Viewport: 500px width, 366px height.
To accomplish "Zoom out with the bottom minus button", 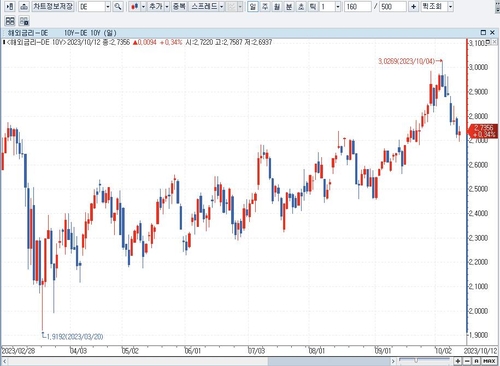I will (x=467, y=361).
